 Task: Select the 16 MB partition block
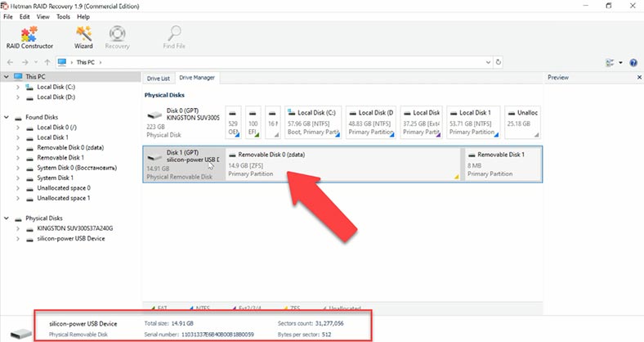(273, 123)
